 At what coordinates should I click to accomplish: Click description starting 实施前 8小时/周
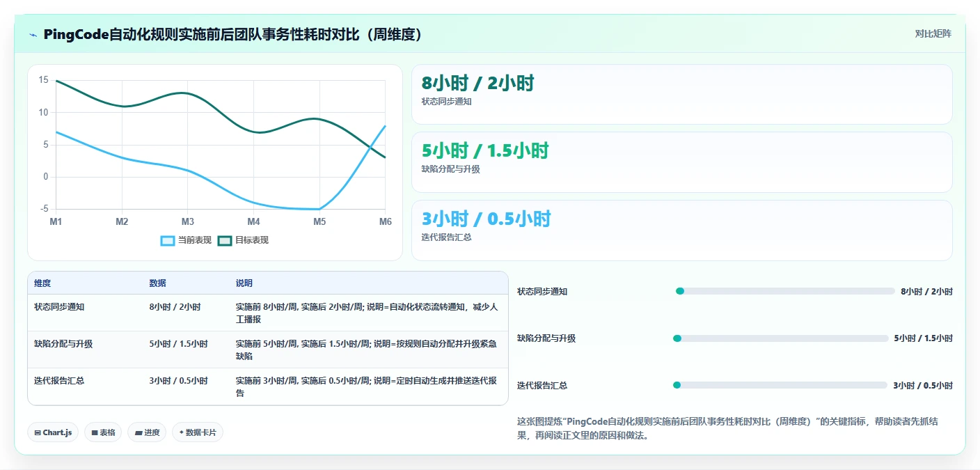(x=367, y=313)
